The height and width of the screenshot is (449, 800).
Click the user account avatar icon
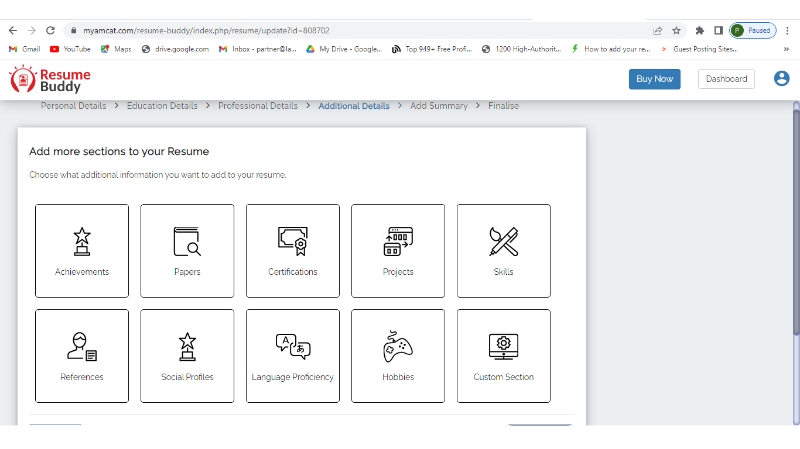pyautogui.click(x=781, y=79)
